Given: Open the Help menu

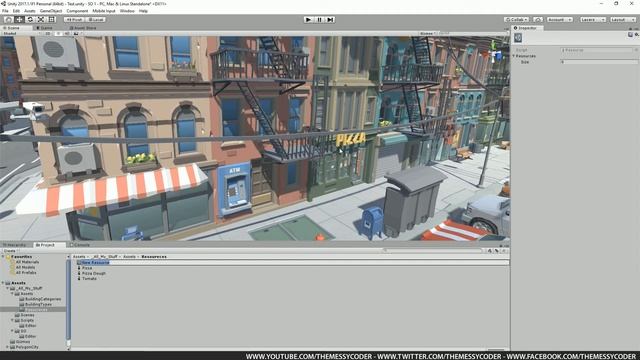Looking at the screenshot, I should coord(143,11).
